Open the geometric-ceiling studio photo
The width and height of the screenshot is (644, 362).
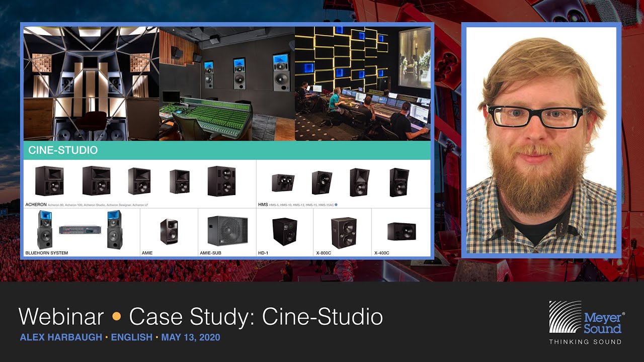pos(92,84)
